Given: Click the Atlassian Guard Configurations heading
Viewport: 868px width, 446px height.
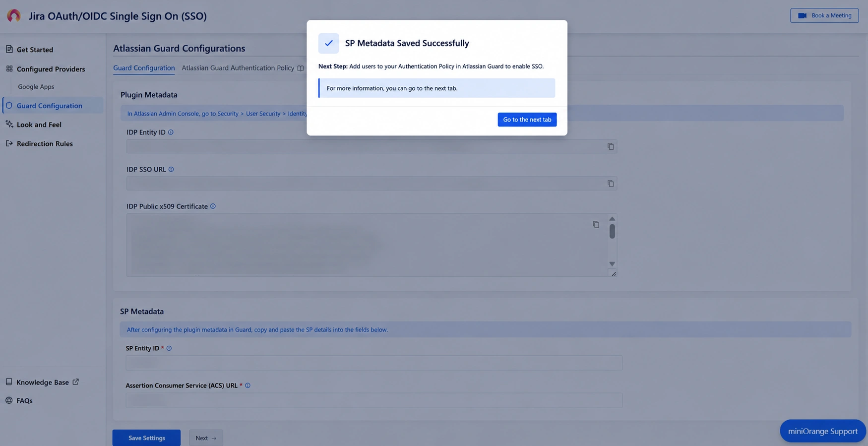Looking at the screenshot, I should pyautogui.click(x=179, y=48).
